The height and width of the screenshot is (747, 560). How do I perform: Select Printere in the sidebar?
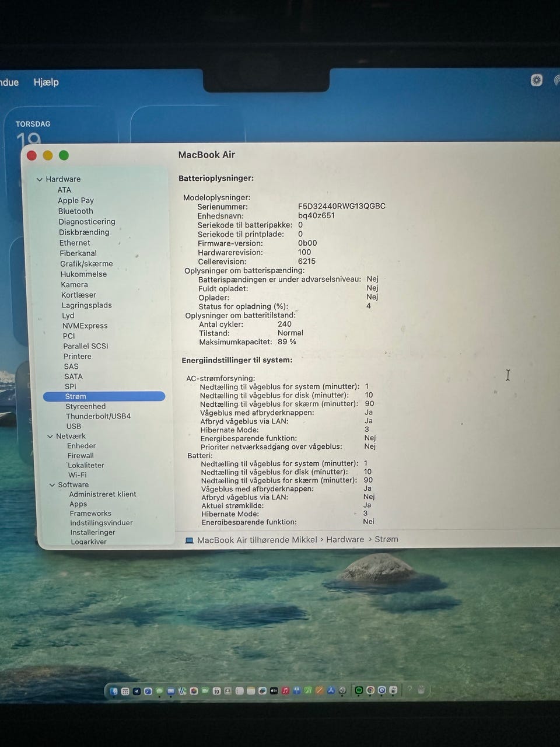[x=78, y=356]
